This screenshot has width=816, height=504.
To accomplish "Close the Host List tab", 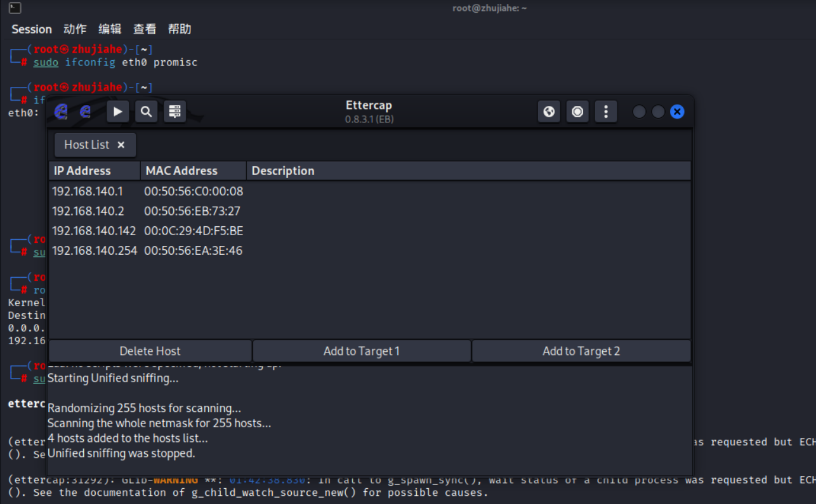I will point(121,145).
